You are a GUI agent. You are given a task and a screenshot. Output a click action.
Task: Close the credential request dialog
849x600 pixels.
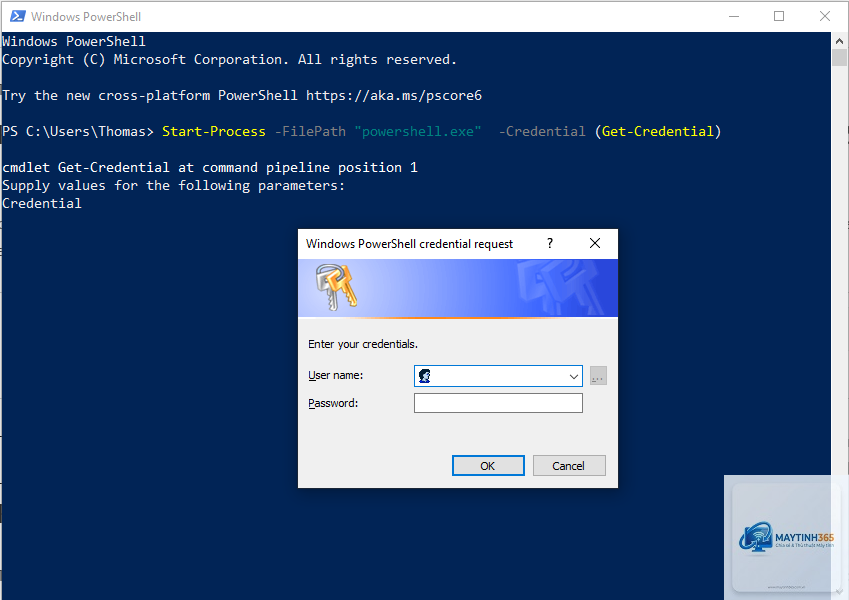point(595,243)
